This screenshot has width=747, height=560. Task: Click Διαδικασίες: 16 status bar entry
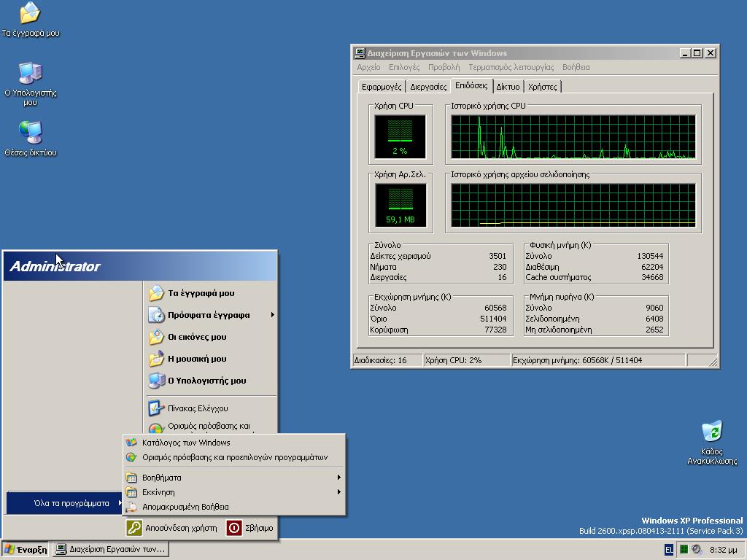click(x=387, y=360)
